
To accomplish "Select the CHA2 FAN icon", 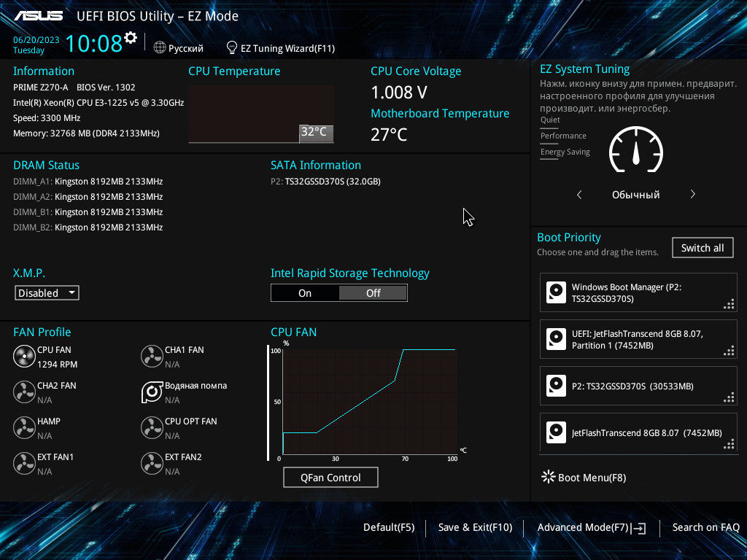I will tap(24, 392).
